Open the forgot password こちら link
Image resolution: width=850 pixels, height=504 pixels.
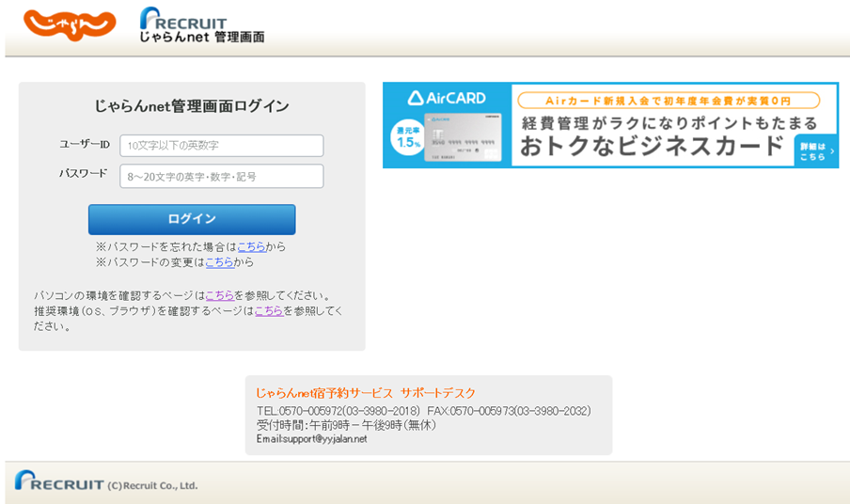(251, 246)
